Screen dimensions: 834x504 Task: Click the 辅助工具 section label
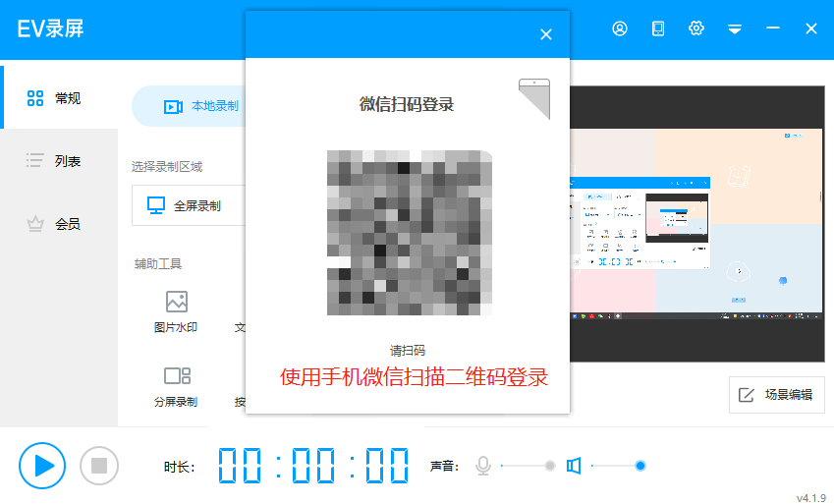[x=158, y=264]
